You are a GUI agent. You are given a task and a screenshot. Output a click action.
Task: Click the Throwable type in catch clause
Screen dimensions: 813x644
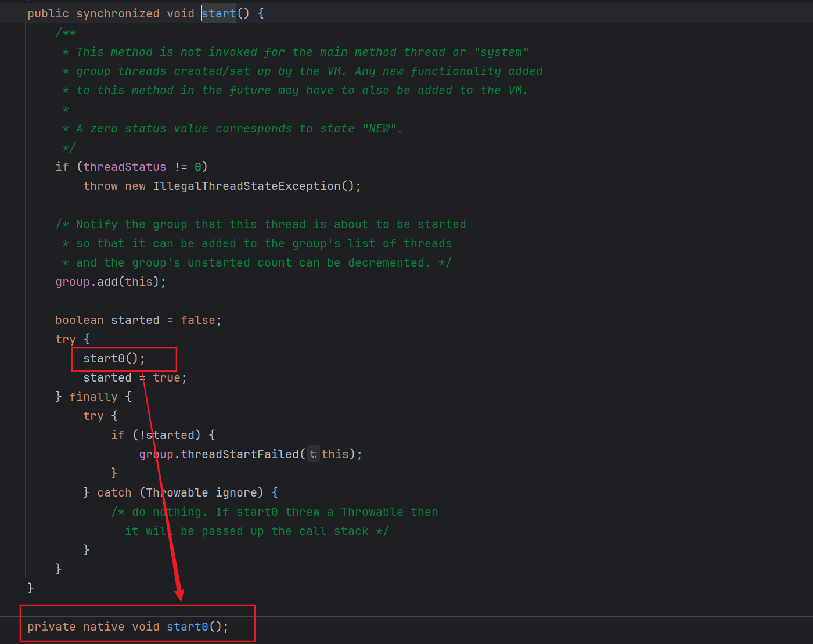tap(177, 492)
